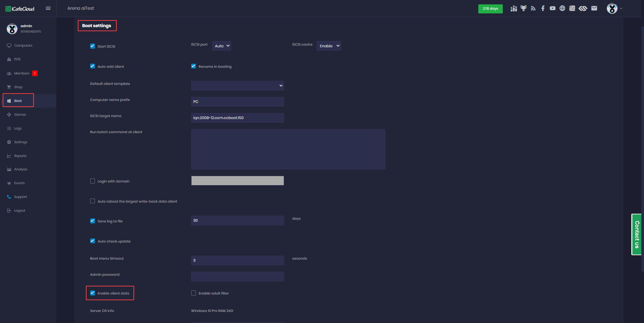644x323 pixels.
Task: Open the Default client template dropdown
Action: (x=237, y=86)
